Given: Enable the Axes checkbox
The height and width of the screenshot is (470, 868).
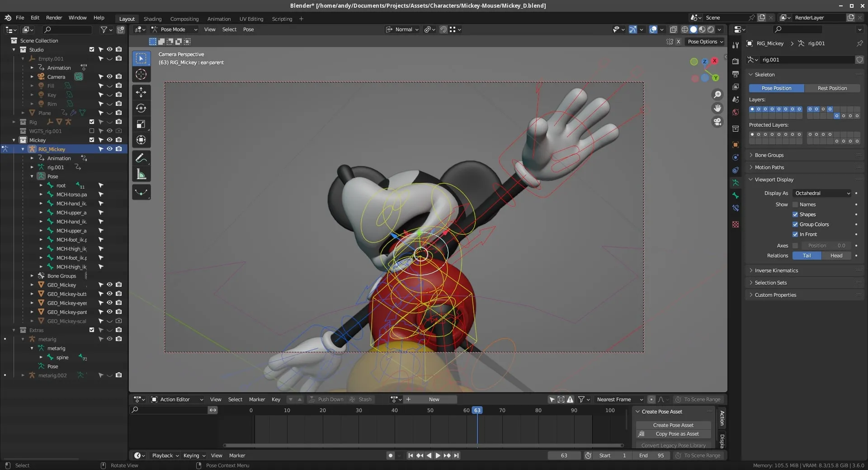Looking at the screenshot, I should [795, 246].
